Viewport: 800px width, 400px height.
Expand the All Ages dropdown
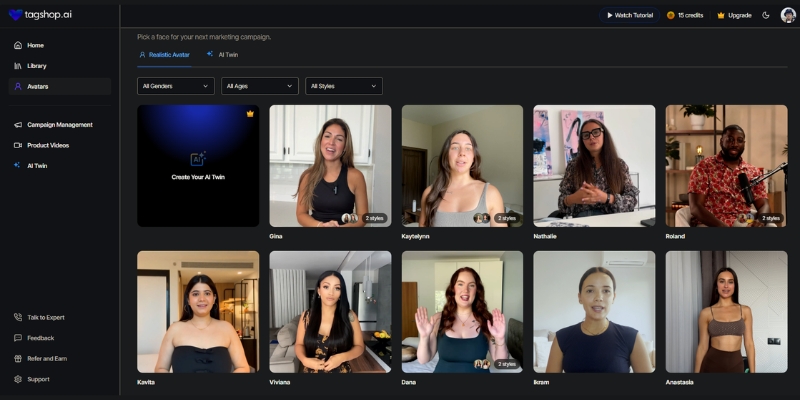pyautogui.click(x=260, y=86)
